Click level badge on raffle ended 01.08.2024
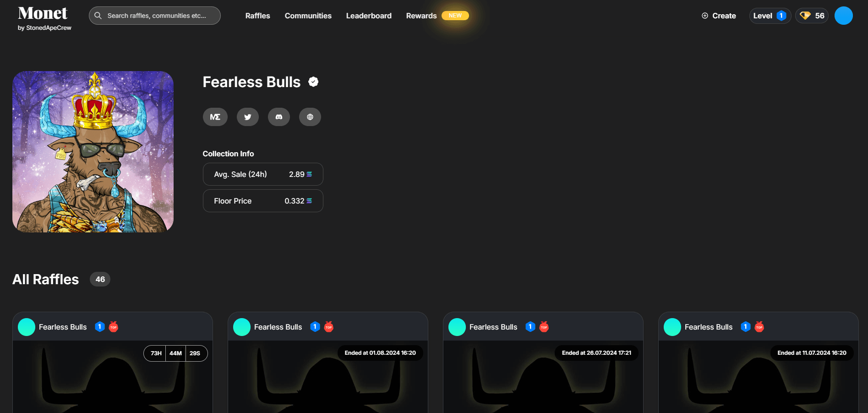 point(315,327)
